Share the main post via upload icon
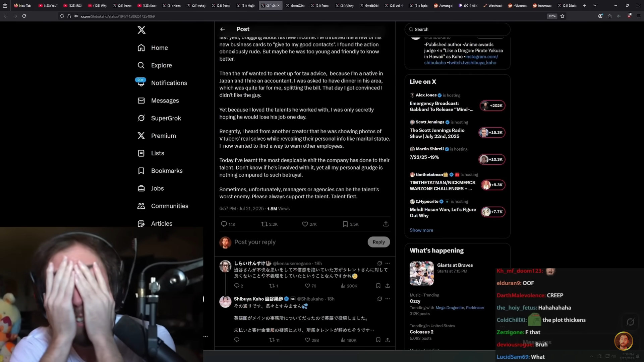 [x=386, y=224]
